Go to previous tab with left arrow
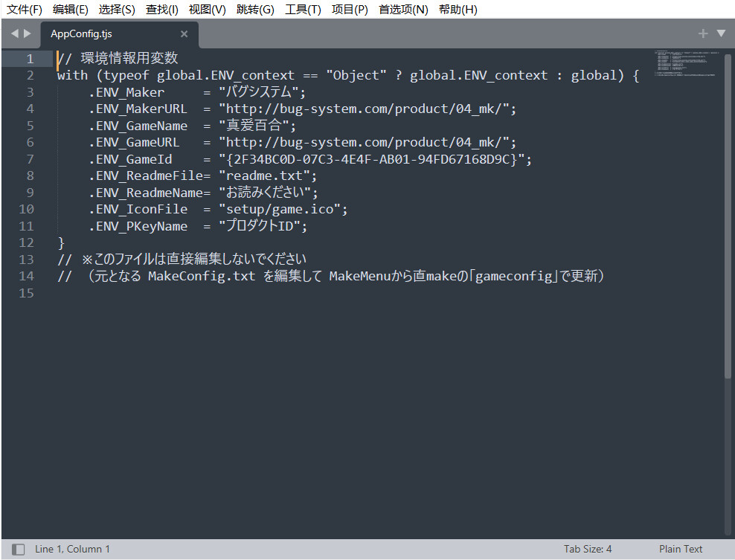Viewport: 735px width, 560px height. pos(15,33)
